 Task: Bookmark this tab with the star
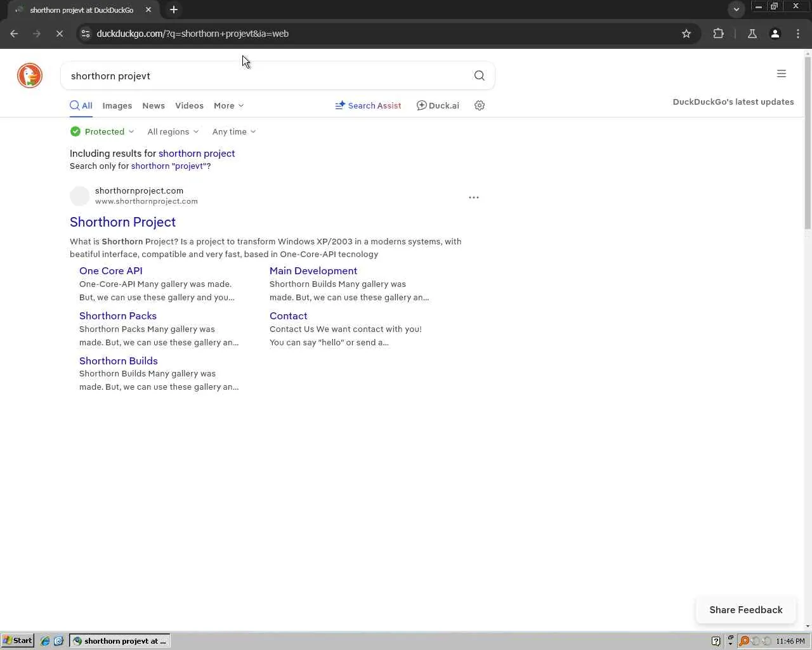click(686, 34)
